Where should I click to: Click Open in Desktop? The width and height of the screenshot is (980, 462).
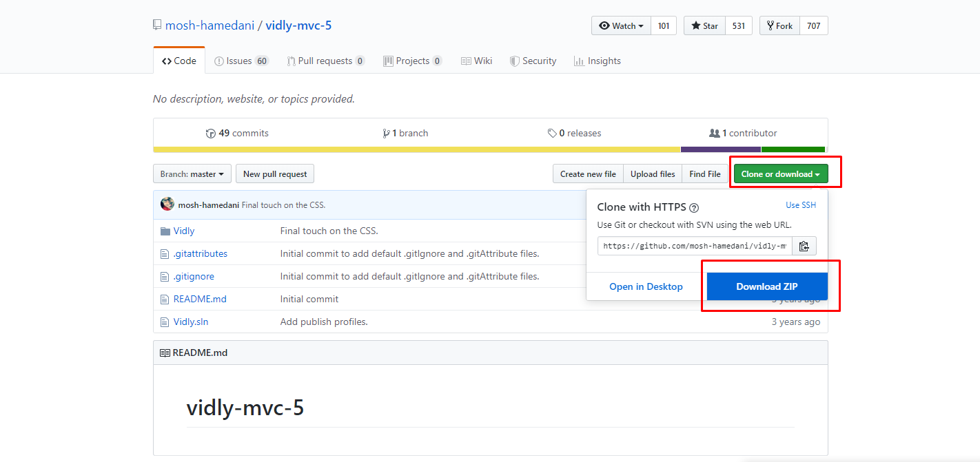click(646, 286)
